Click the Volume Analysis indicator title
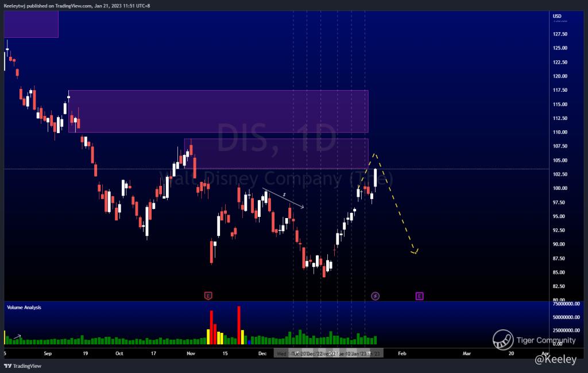Image resolution: width=588 pixels, height=373 pixels. click(x=24, y=308)
